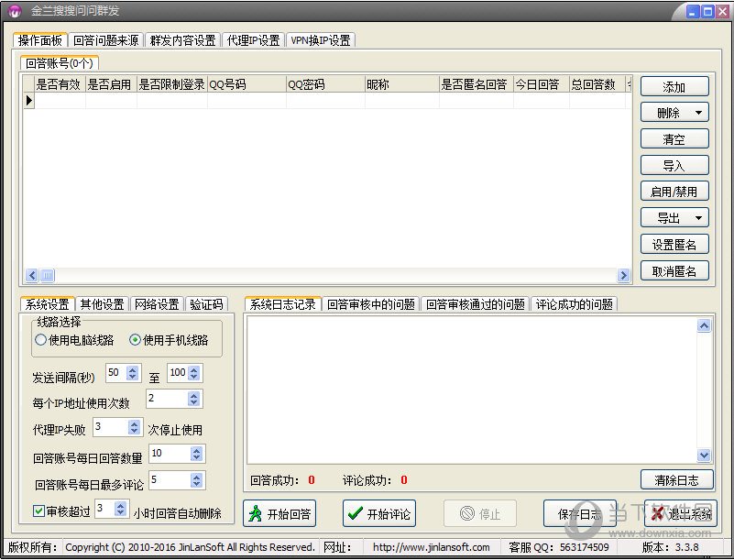Click the 今日回答 column header

coord(542,84)
